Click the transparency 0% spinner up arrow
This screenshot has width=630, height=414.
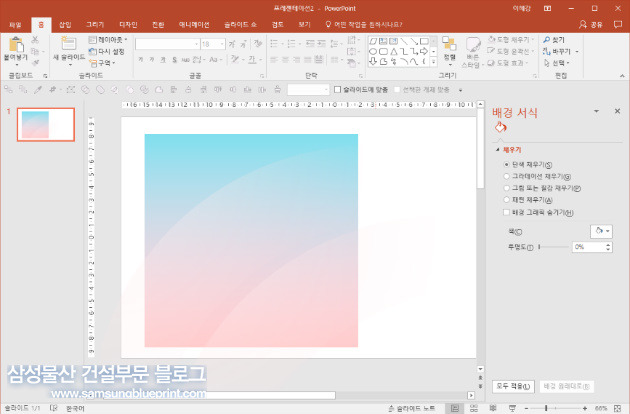point(608,244)
